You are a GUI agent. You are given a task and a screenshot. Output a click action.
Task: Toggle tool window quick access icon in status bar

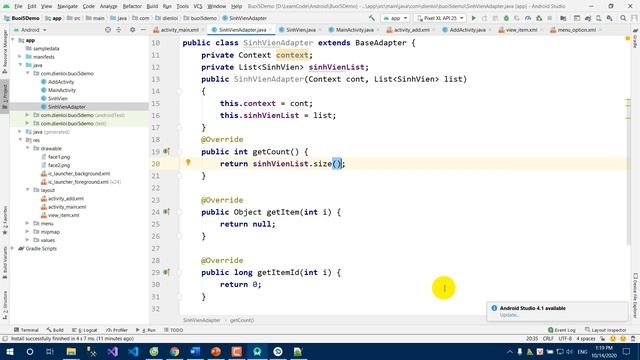pyautogui.click(x=5, y=339)
